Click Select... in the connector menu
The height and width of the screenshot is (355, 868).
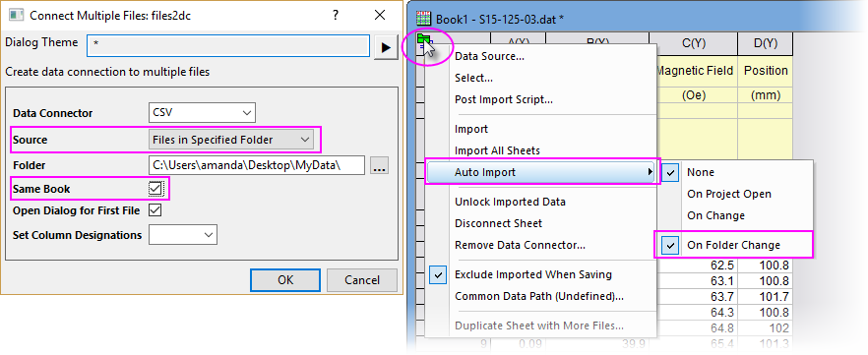click(474, 78)
